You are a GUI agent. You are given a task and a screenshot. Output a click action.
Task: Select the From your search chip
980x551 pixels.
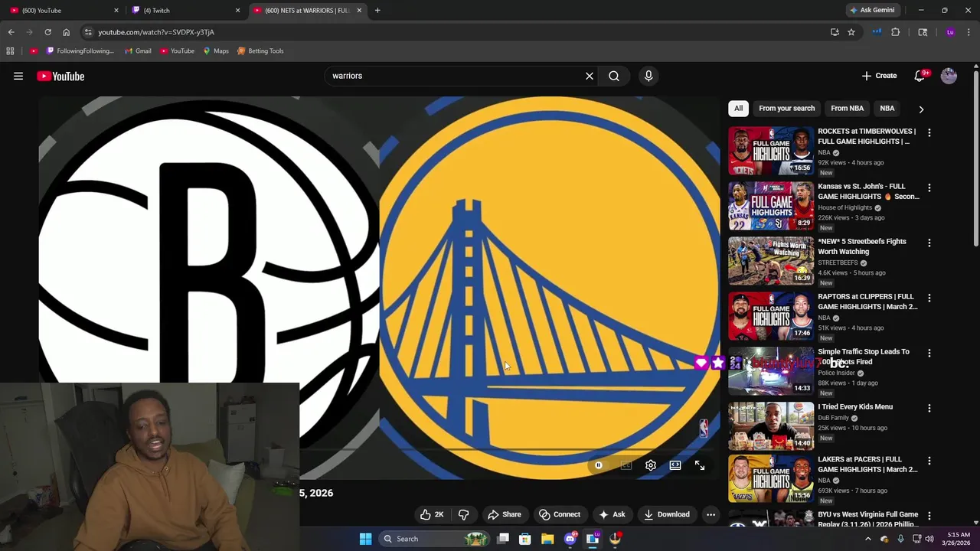pyautogui.click(x=786, y=109)
